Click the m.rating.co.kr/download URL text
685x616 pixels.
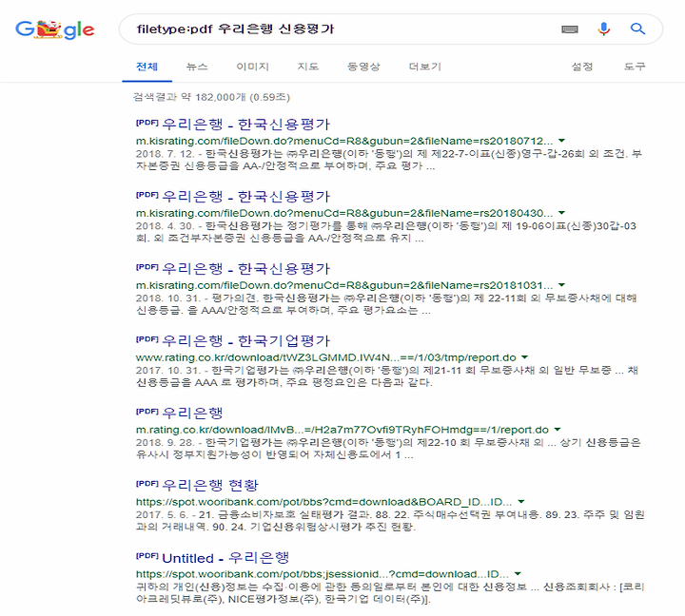[342, 430]
